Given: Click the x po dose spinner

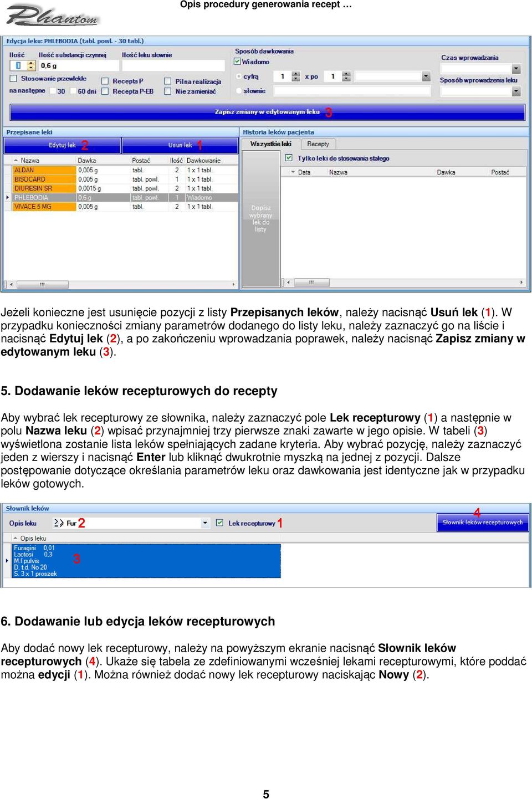Looking at the screenshot, I should tap(346, 76).
